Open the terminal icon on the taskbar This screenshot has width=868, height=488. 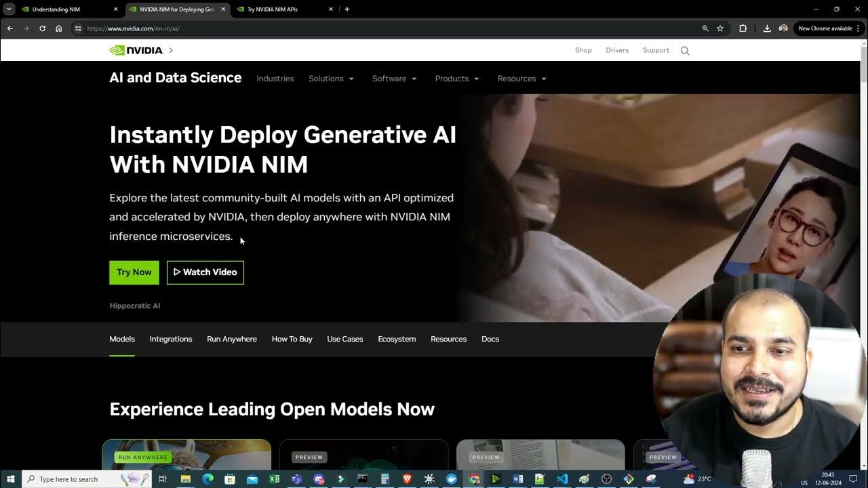(363, 479)
